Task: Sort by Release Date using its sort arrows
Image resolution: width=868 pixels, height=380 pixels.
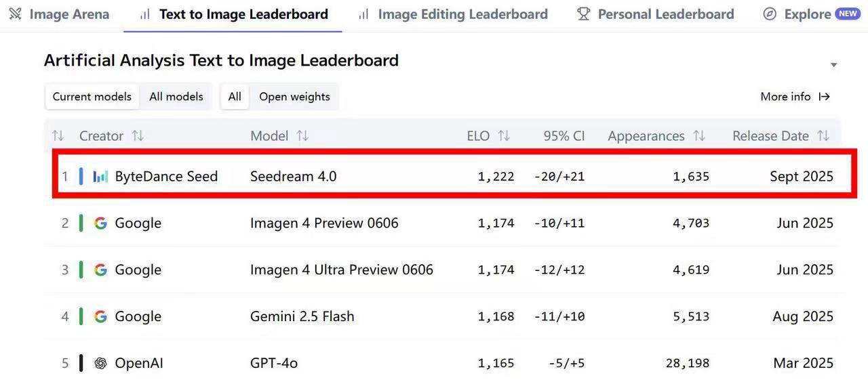Action: pyautogui.click(x=823, y=135)
